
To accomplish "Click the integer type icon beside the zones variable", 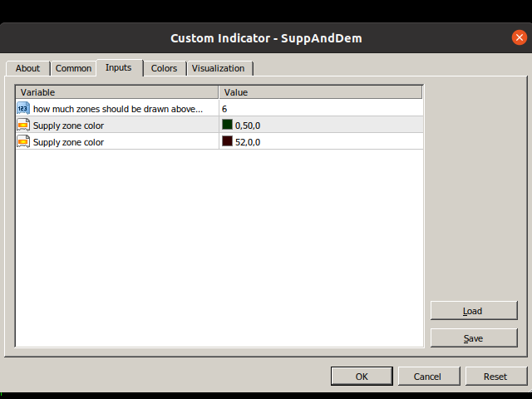I will [x=23, y=109].
